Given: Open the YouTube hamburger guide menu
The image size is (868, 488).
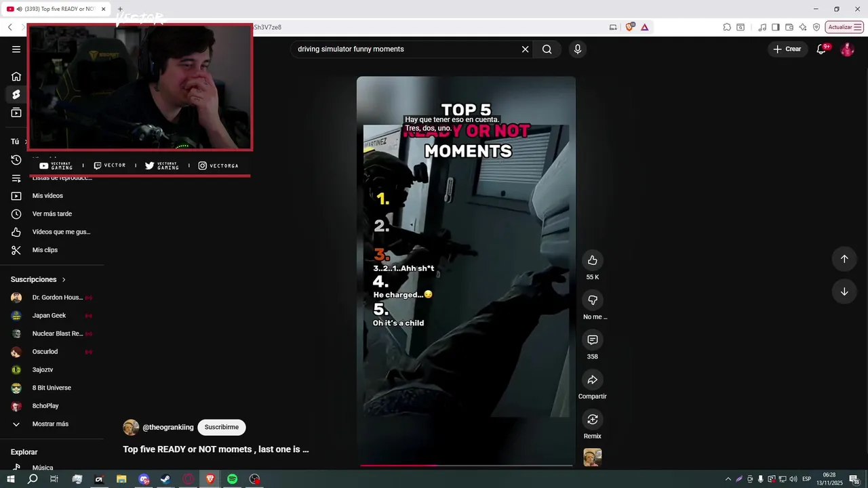Looking at the screenshot, I should tap(16, 49).
